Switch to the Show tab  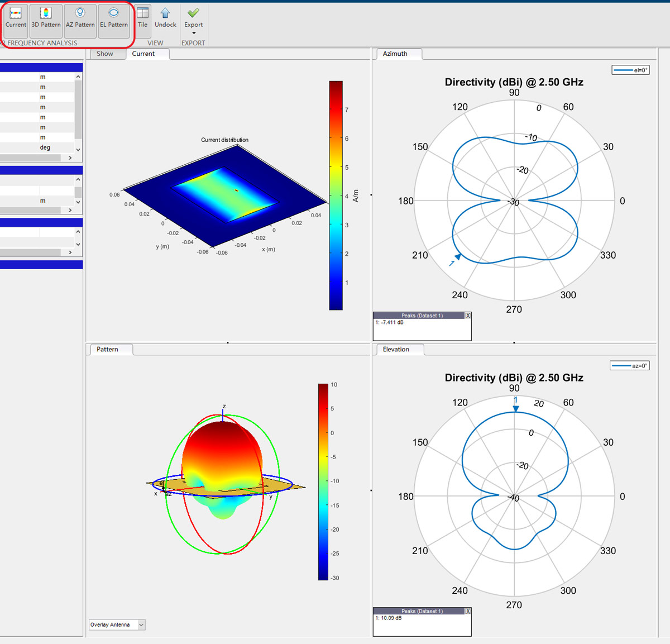coord(106,54)
